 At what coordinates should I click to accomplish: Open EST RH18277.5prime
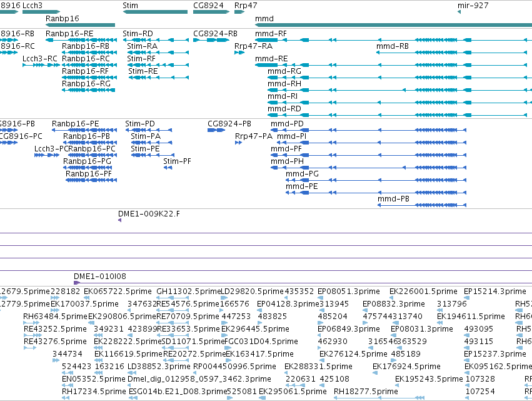[x=366, y=392]
